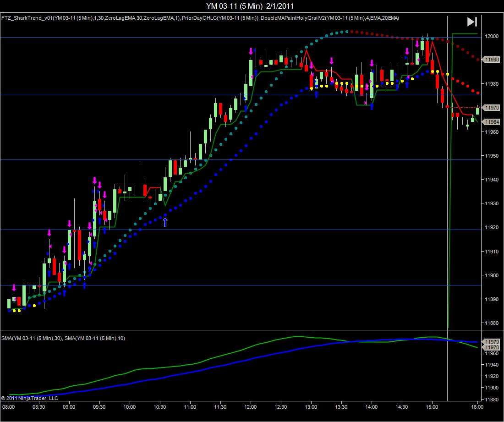Click the 11890 price axis label

pos(492,299)
